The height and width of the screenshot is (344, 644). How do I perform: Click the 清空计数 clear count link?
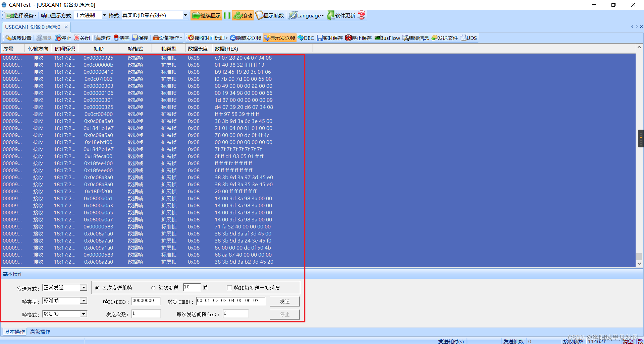[633, 341]
